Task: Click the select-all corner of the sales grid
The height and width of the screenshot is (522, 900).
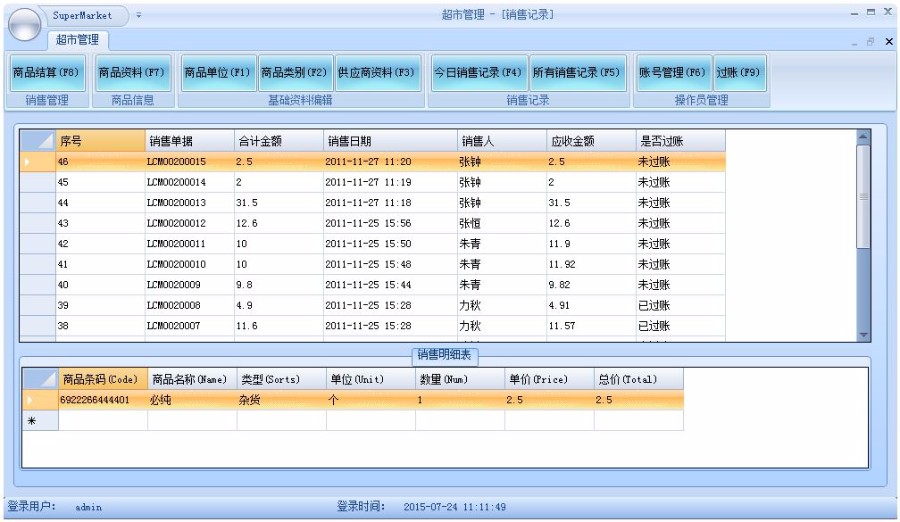Action: coord(38,141)
